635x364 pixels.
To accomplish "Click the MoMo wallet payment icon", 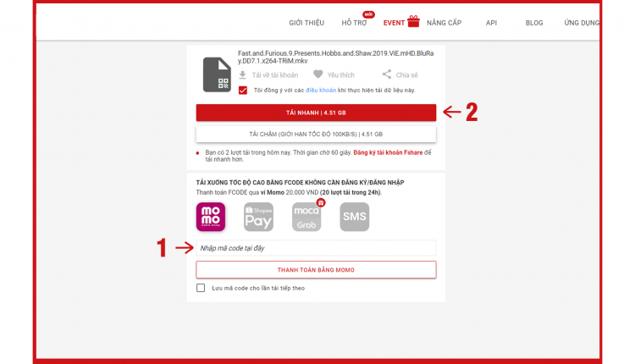I will pos(211,217).
